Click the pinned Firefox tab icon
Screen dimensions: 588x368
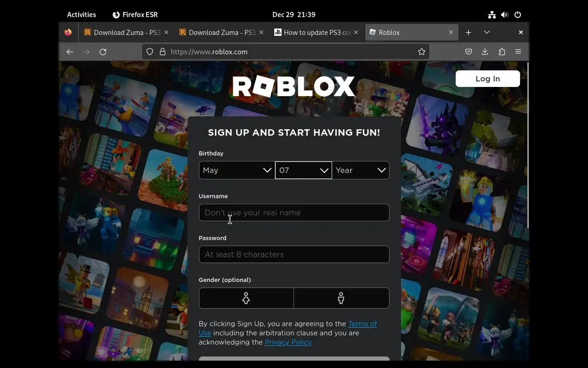pos(68,33)
